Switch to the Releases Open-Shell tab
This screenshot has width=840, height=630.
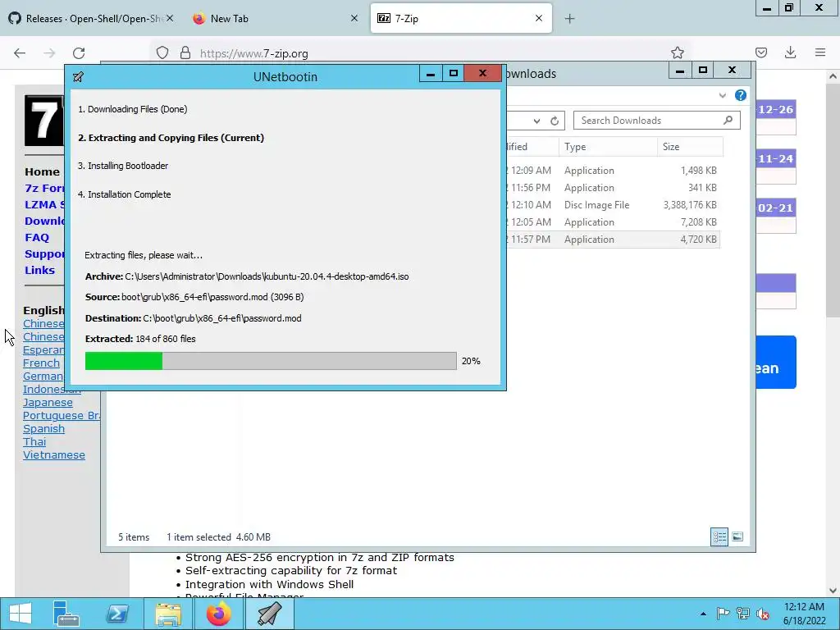point(91,18)
